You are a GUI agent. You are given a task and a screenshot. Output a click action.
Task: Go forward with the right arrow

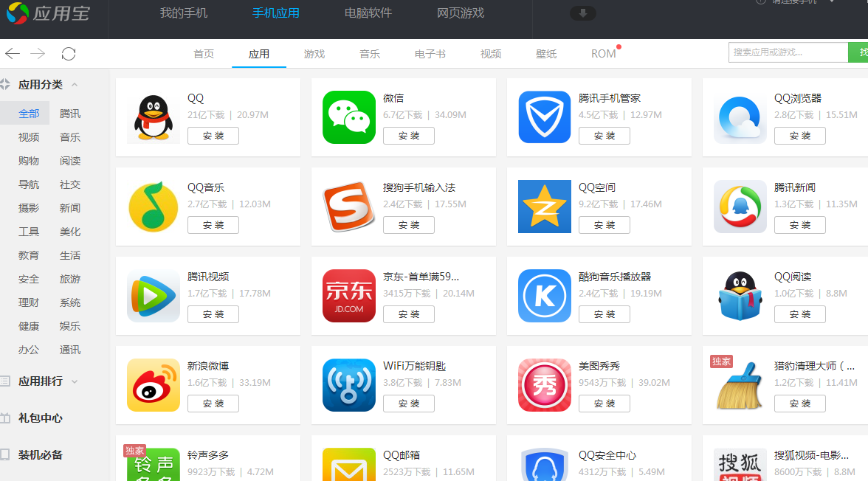click(x=38, y=54)
